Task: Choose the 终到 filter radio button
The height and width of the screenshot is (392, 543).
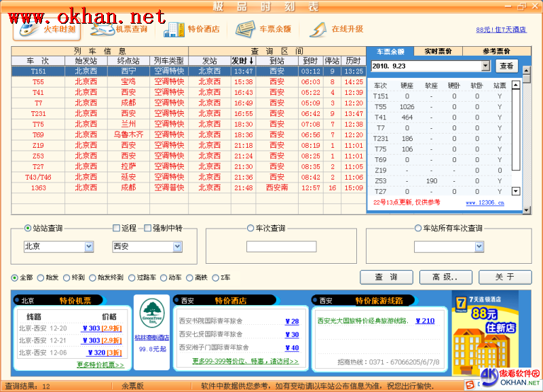Action: (x=67, y=277)
